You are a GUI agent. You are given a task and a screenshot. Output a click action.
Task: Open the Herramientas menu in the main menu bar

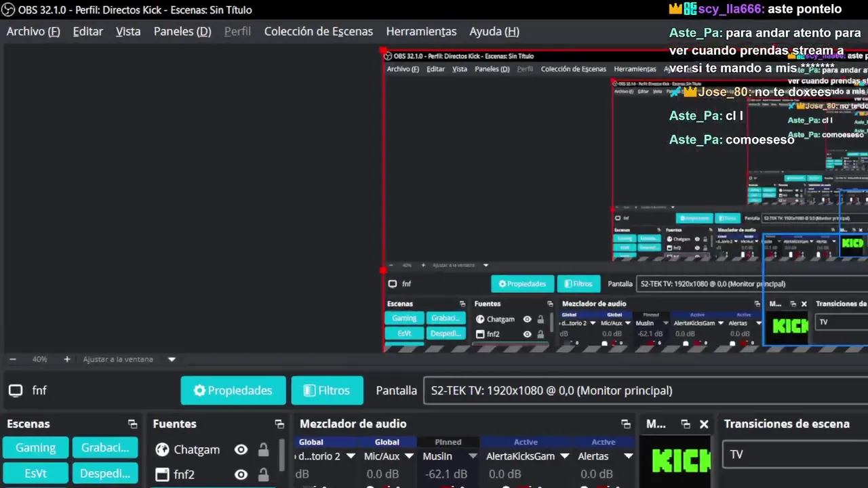coord(421,31)
